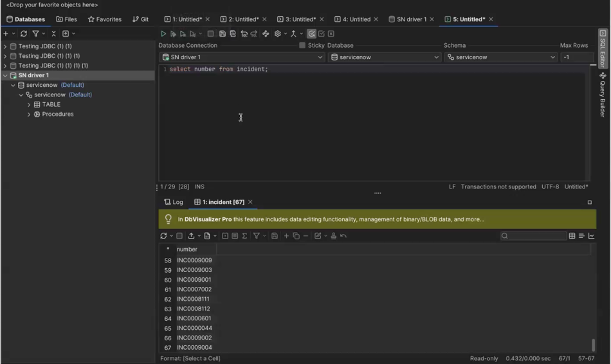This screenshot has width=611, height=364.
Task: Click the DbVisualizer Pro link in the banner
Action: click(208, 219)
